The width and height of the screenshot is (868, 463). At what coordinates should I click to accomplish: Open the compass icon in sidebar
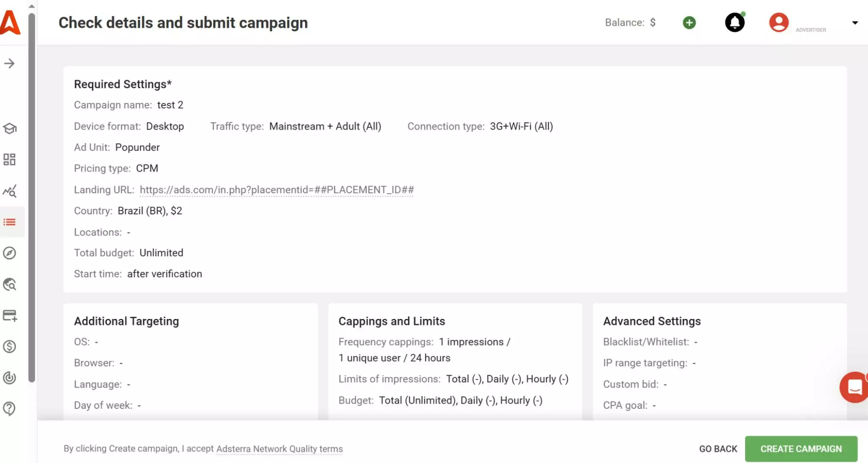pyautogui.click(x=10, y=253)
